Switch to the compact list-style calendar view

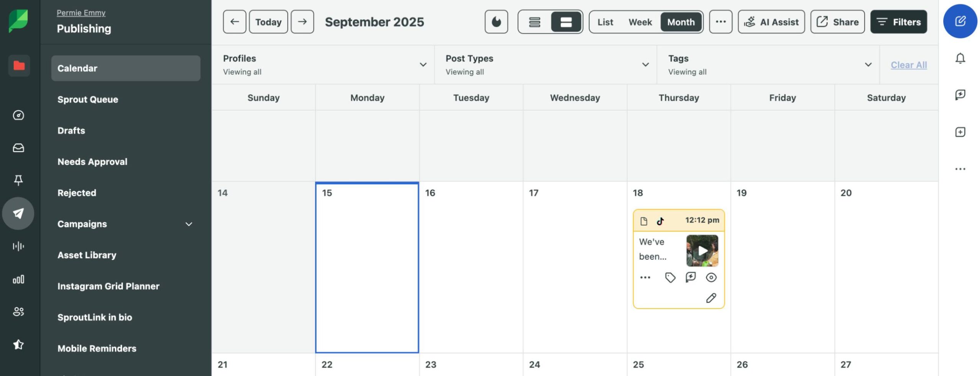[535, 22]
